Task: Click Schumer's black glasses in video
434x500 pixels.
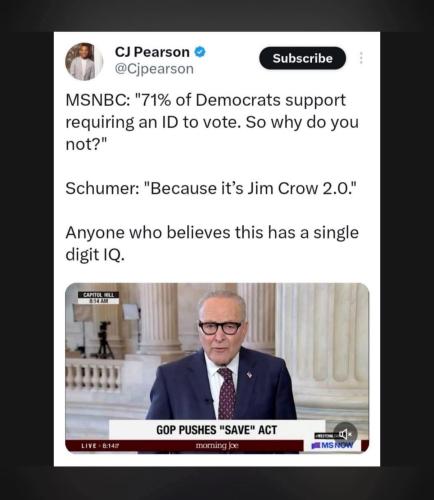Action: tap(220, 328)
